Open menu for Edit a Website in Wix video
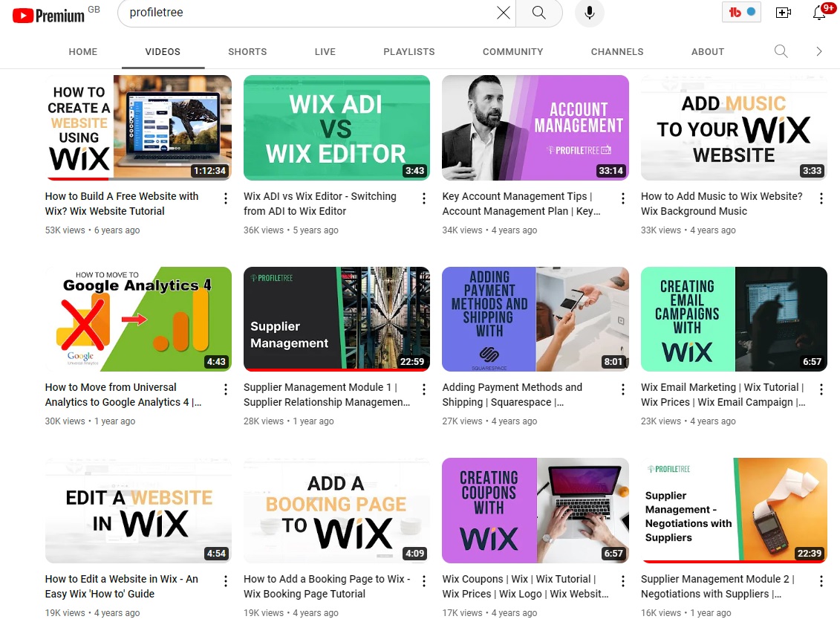Image resolution: width=840 pixels, height=625 pixels. tap(226, 581)
